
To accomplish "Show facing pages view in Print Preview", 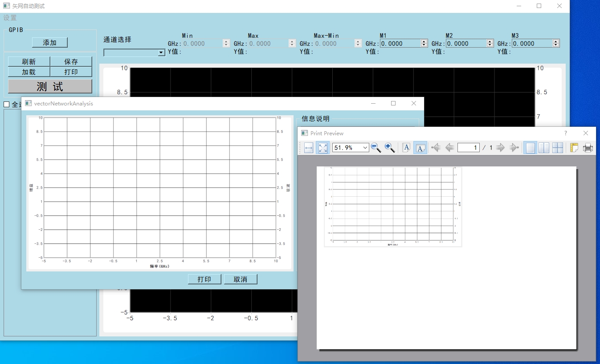I will point(544,148).
